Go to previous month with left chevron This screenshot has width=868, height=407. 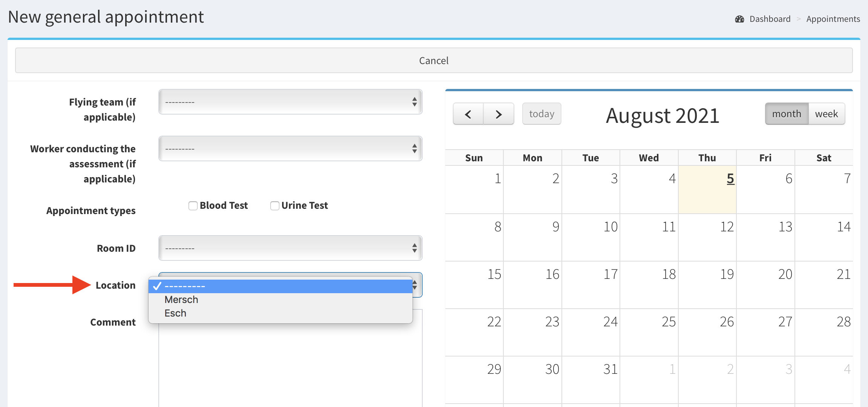coord(468,114)
